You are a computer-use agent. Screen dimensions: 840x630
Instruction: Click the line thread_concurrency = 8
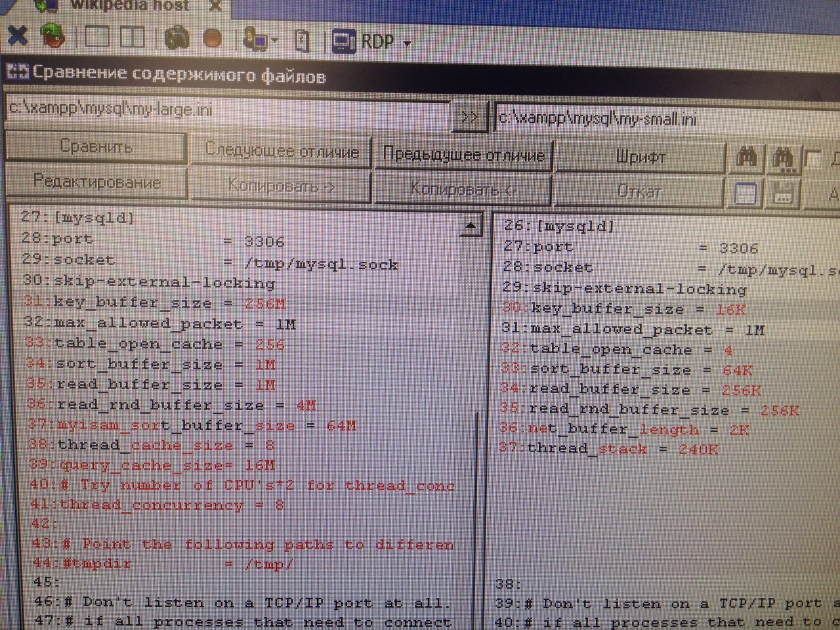(x=157, y=505)
